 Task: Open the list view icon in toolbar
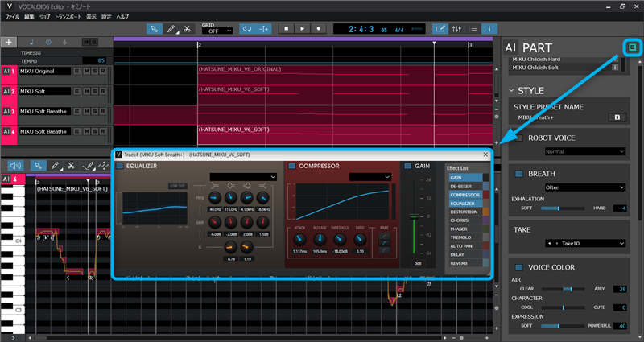tap(473, 29)
